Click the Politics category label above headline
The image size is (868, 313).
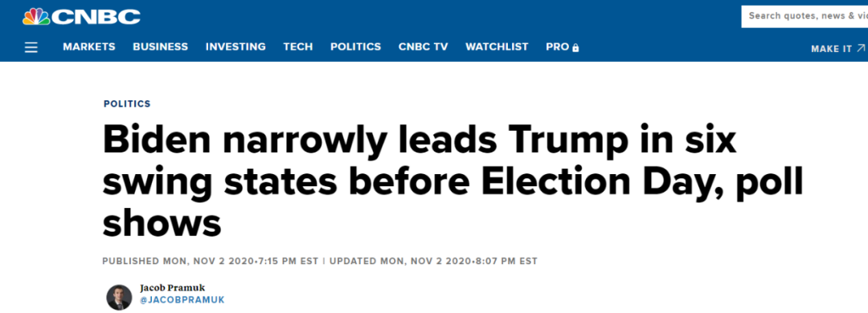coord(127,104)
